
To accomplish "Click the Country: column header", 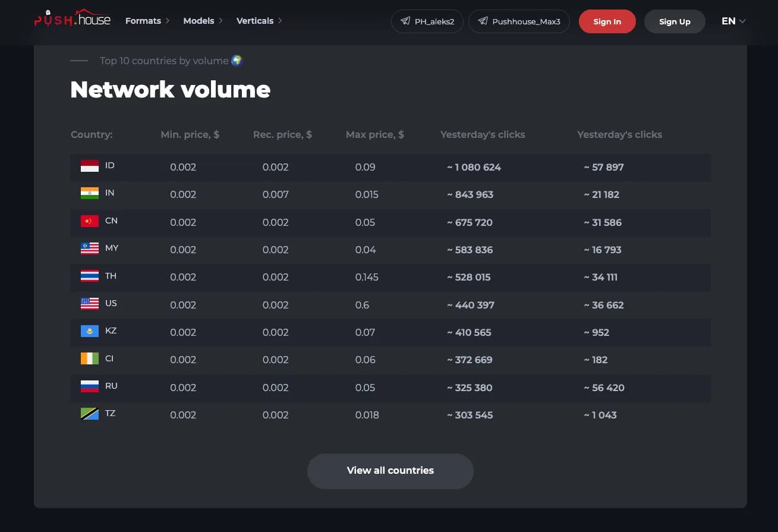I will pyautogui.click(x=92, y=135).
